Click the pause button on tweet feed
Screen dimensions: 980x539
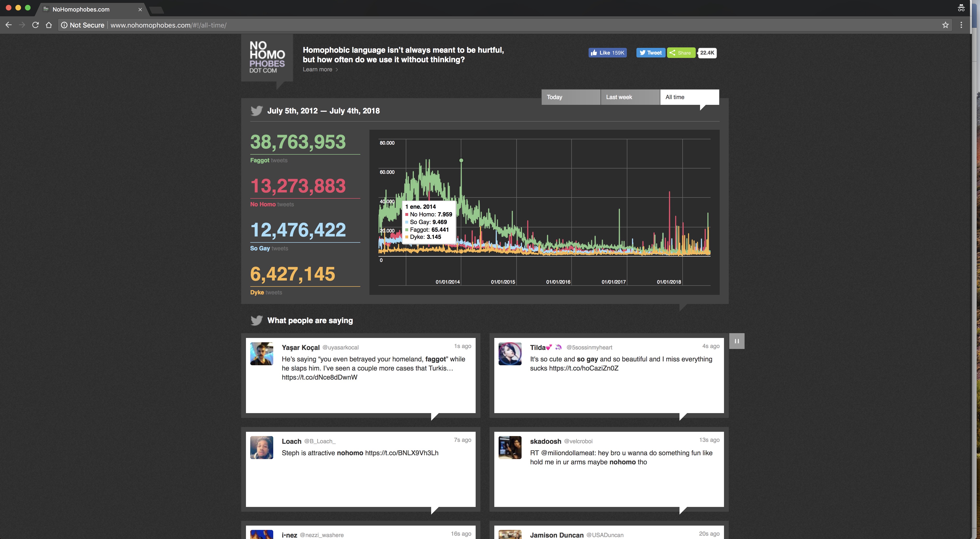[736, 341]
